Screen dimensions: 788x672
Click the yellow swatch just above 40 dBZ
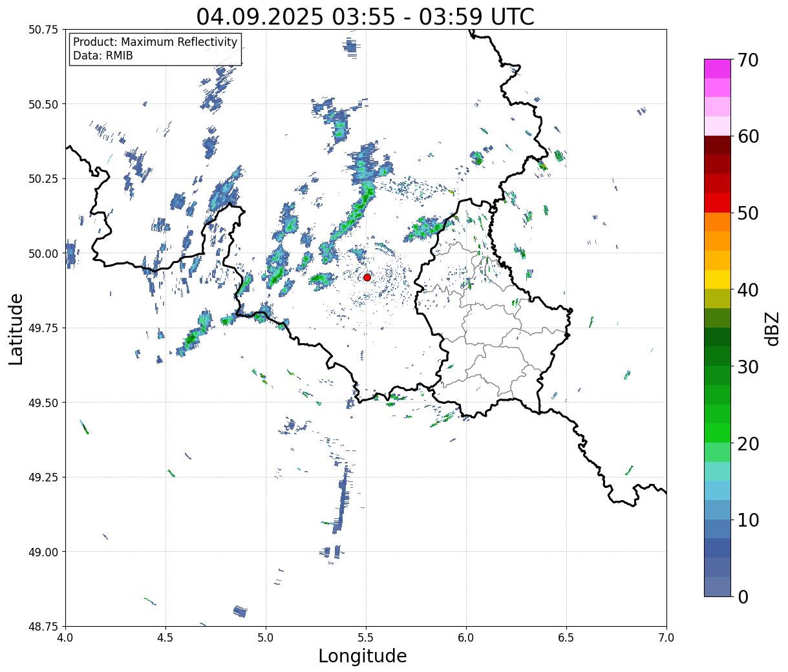coord(718,280)
